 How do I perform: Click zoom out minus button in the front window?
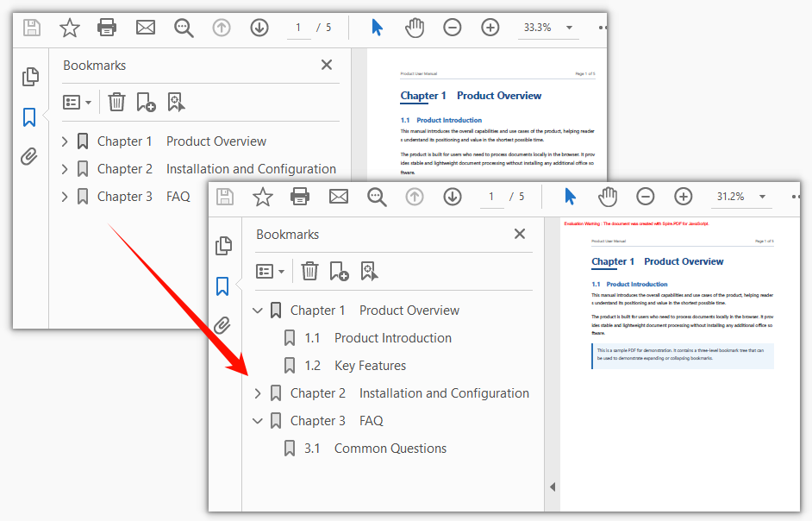[x=646, y=197]
